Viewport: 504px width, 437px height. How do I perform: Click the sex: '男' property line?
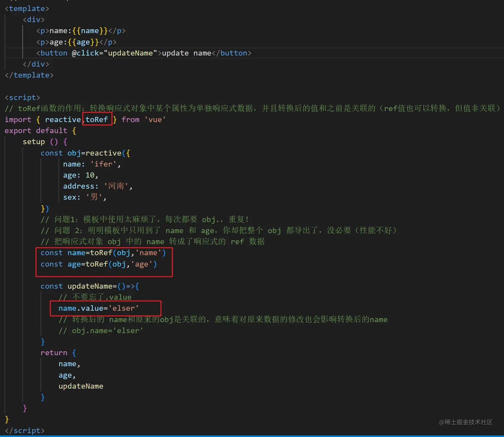pyautogui.click(x=85, y=197)
